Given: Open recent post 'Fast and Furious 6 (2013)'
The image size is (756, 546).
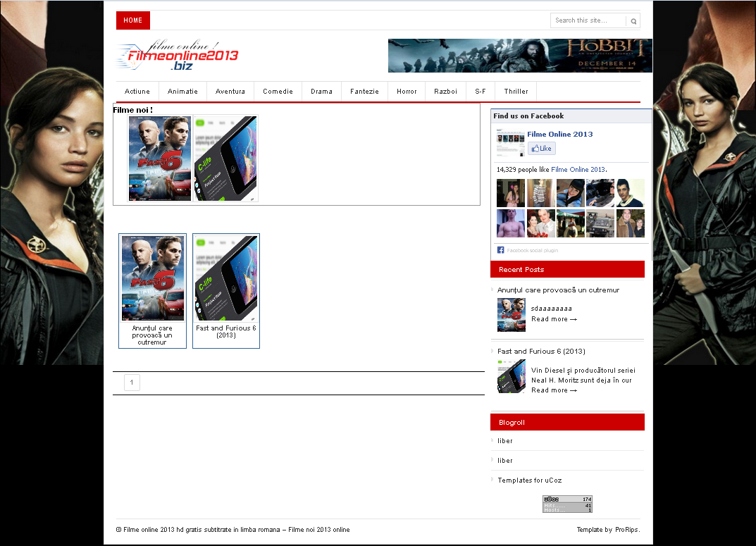Looking at the screenshot, I should (541, 352).
